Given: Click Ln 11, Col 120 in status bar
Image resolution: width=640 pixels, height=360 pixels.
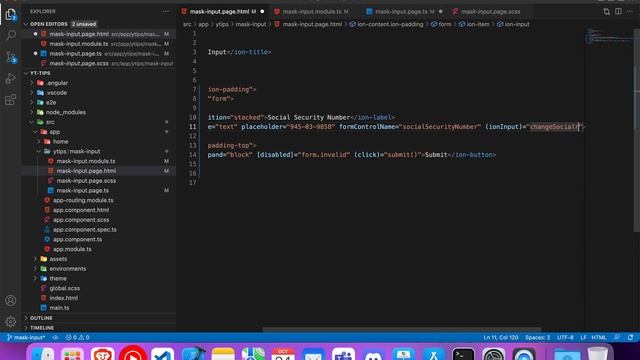Looking at the screenshot, I should (x=500, y=338).
